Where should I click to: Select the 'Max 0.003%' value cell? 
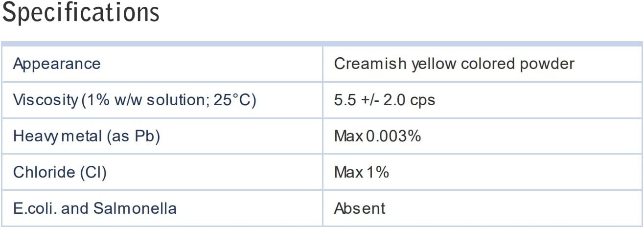click(x=377, y=136)
